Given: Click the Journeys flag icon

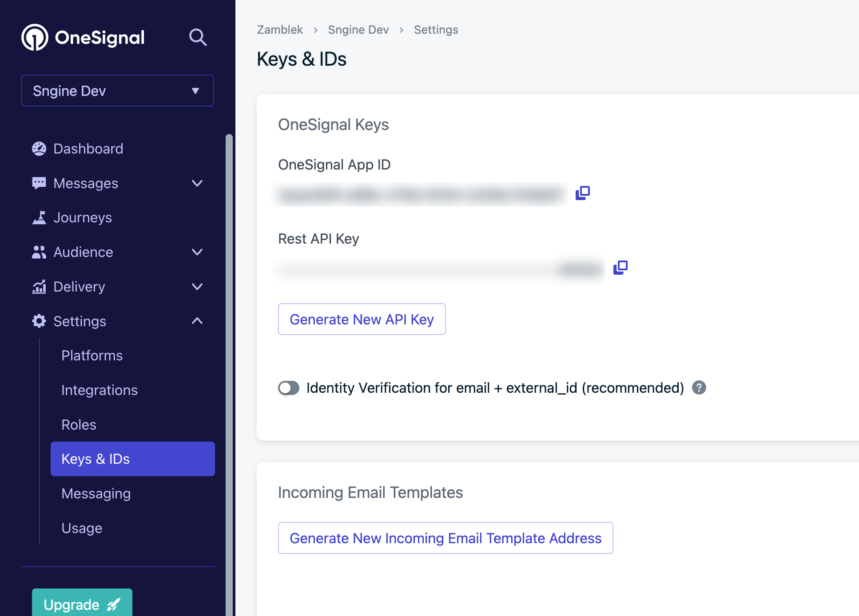Looking at the screenshot, I should tap(39, 217).
